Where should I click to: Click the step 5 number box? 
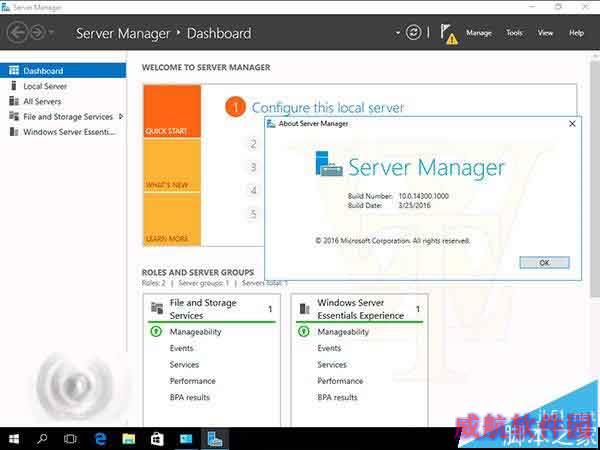coord(253,214)
